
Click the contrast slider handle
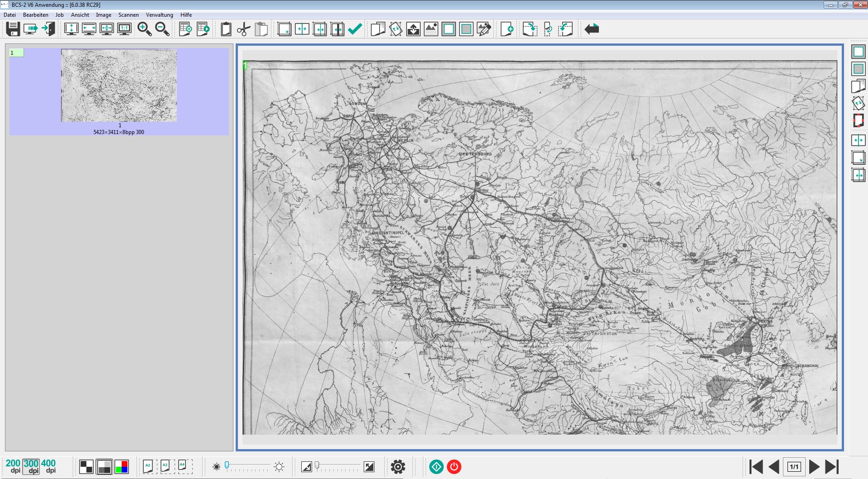317,465
